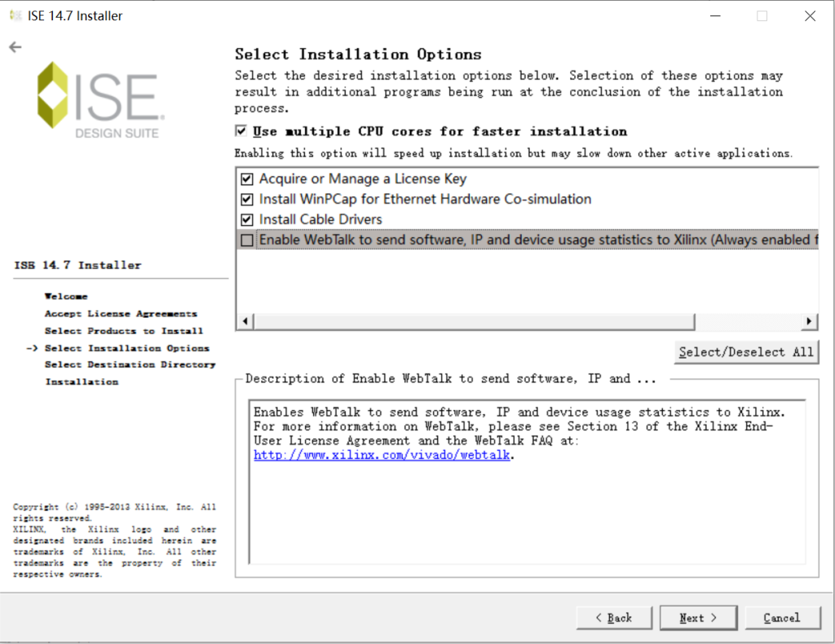The height and width of the screenshot is (644, 835).
Task: Go to the Next installation step
Action: coord(698,618)
